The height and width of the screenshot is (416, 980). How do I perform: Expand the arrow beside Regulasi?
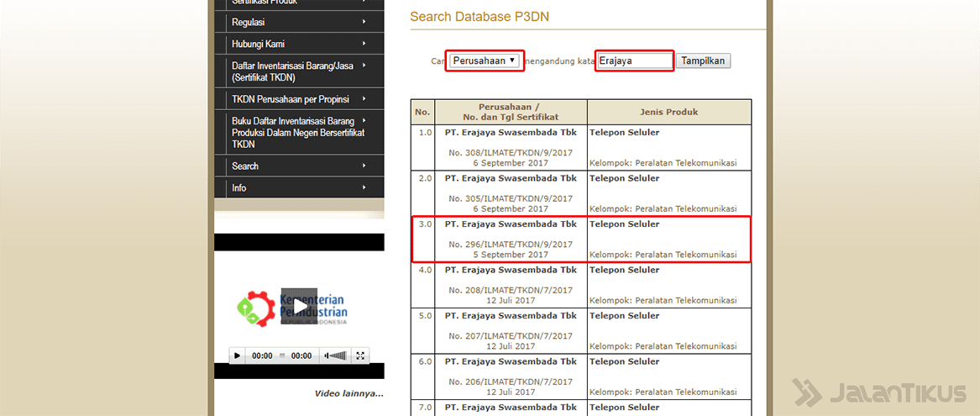click(x=364, y=22)
